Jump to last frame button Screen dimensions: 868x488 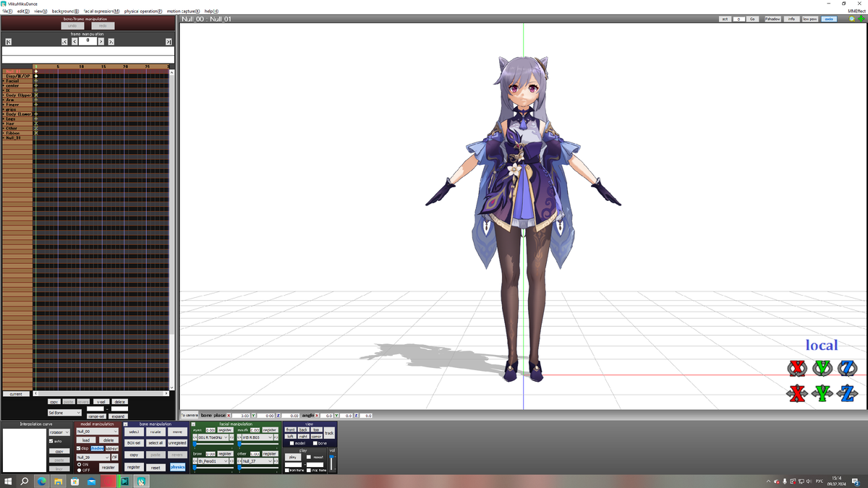[169, 42]
